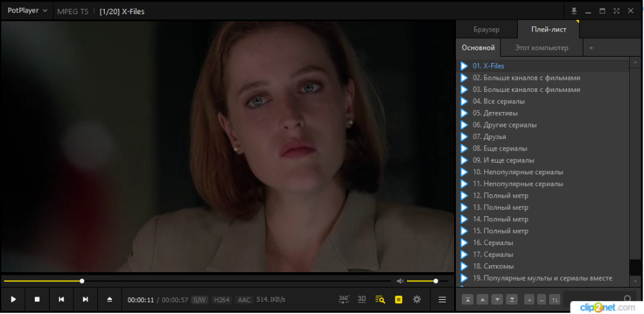644x314 pixels.
Task: Mute audio with the speaker icon
Action: pyautogui.click(x=400, y=281)
